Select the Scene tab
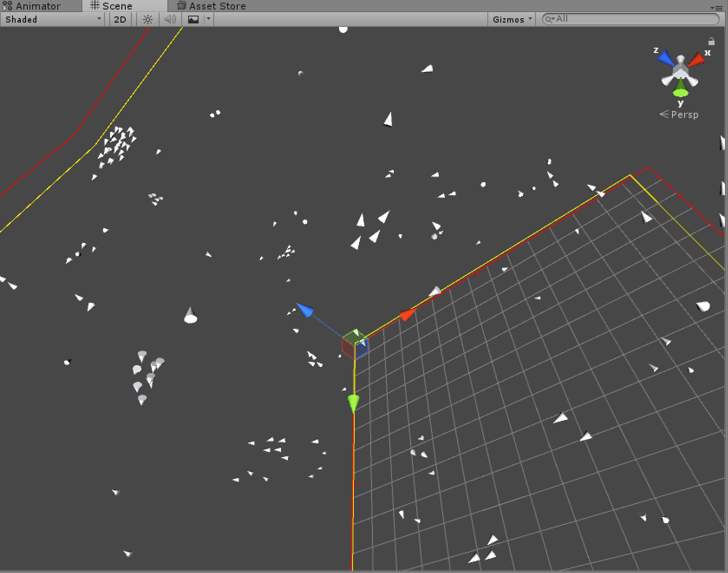The image size is (728, 573). coord(124,6)
